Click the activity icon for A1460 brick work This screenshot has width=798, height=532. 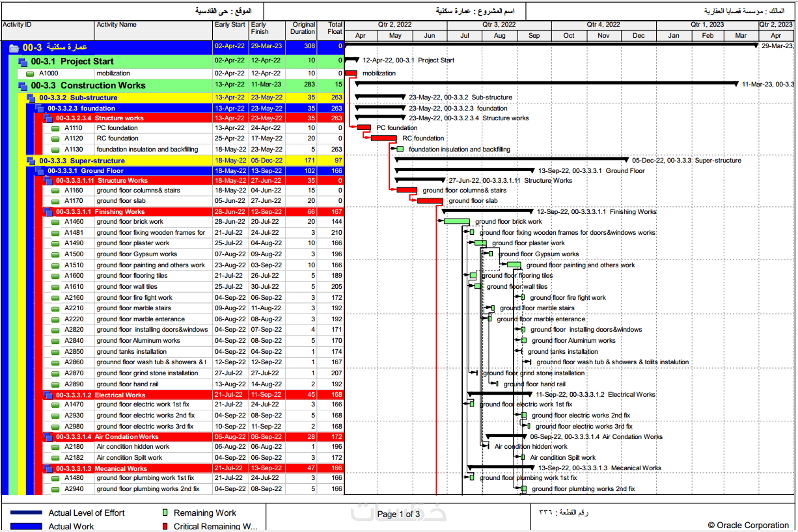[55, 222]
